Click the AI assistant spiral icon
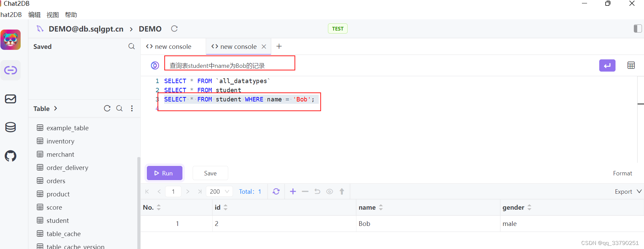 pos(155,65)
